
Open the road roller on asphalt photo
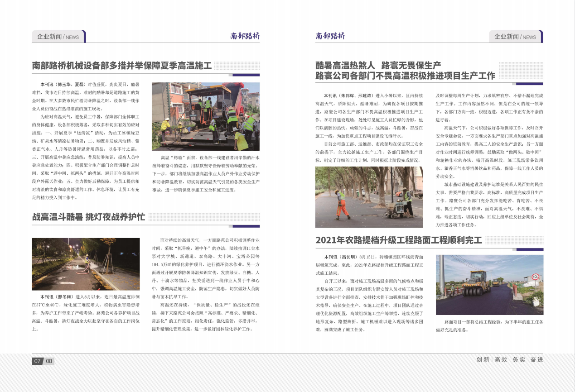pyautogui.click(x=489, y=285)
